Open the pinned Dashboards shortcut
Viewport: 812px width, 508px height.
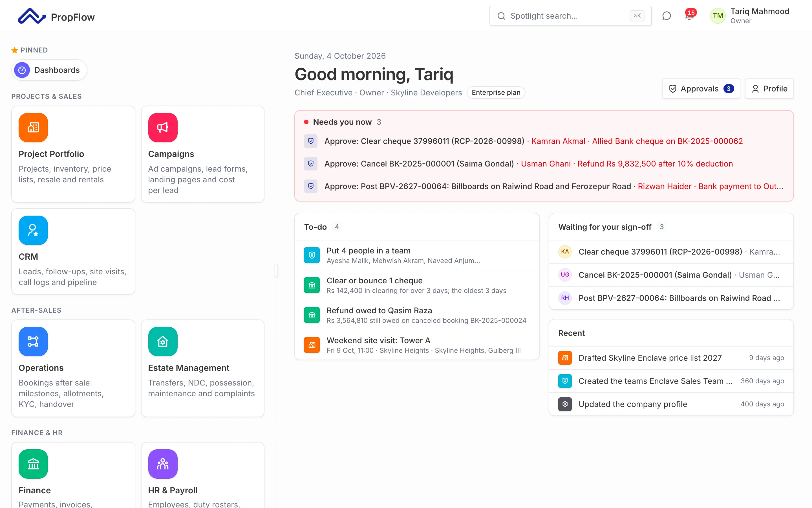[x=49, y=70]
